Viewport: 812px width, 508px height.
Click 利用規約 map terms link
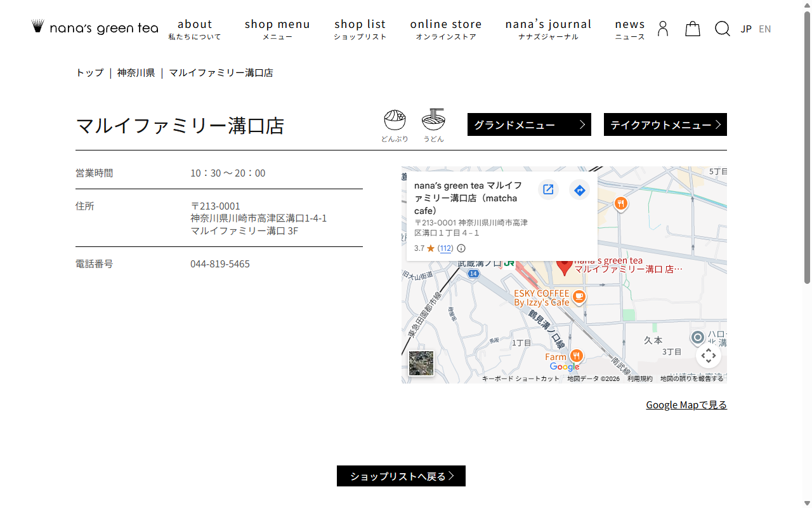[639, 378]
